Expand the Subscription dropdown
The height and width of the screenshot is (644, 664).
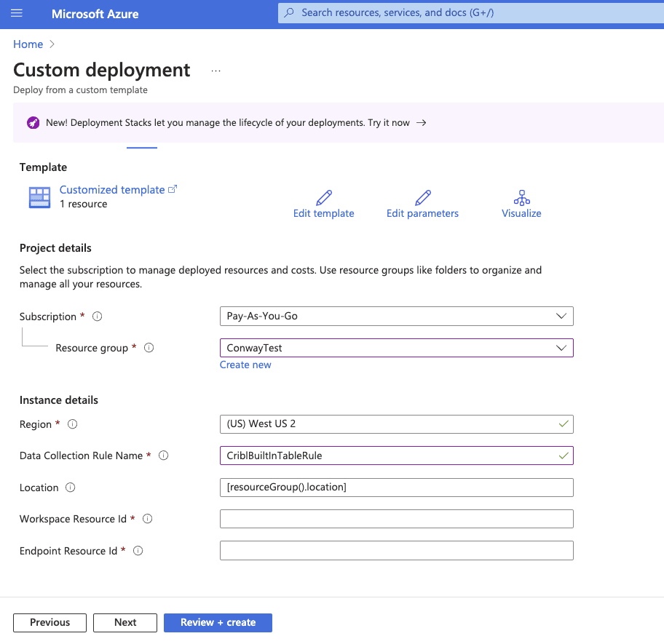point(396,317)
